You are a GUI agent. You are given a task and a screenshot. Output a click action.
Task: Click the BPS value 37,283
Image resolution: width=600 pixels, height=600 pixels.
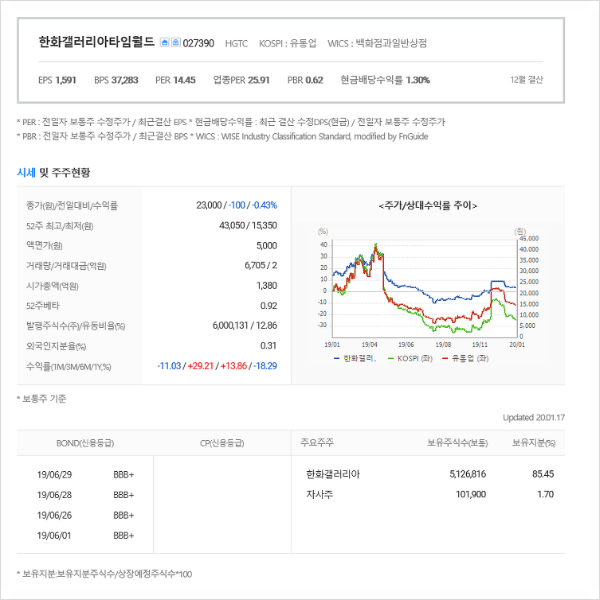click(x=125, y=80)
